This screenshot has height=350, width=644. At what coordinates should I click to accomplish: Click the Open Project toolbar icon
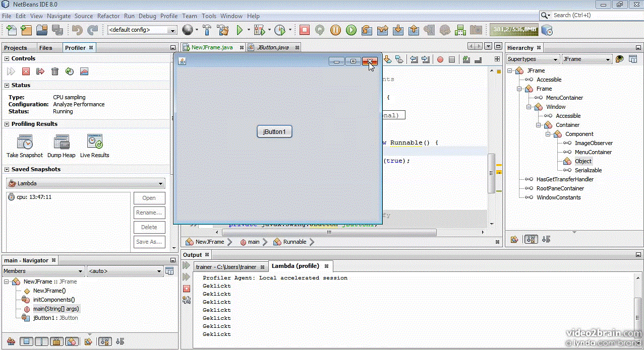[41, 30]
